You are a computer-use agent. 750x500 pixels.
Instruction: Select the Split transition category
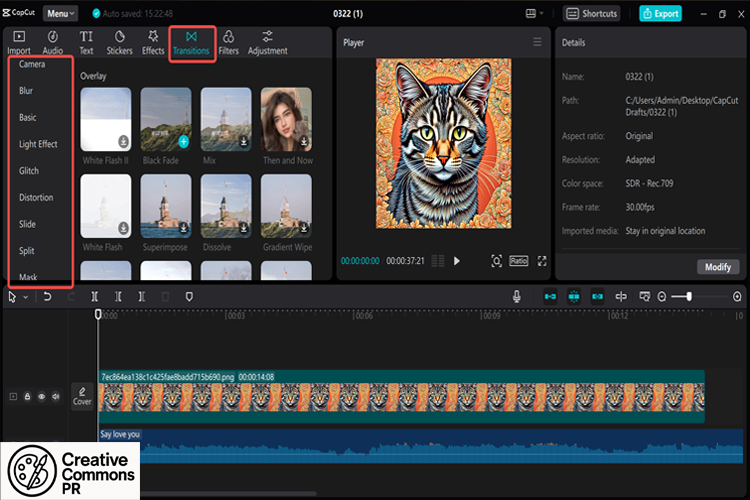point(26,251)
